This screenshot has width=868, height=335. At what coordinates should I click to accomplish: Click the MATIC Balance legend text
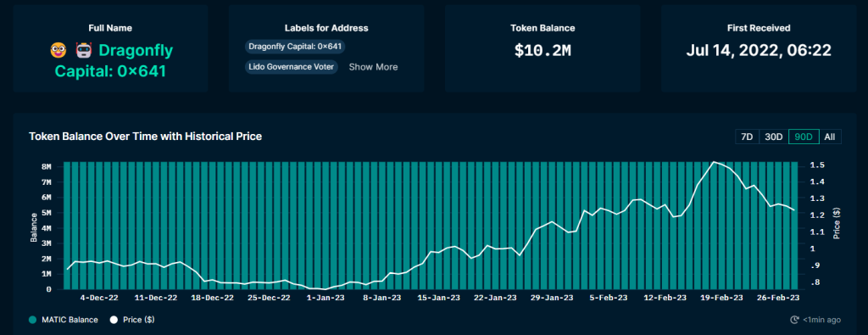70,320
